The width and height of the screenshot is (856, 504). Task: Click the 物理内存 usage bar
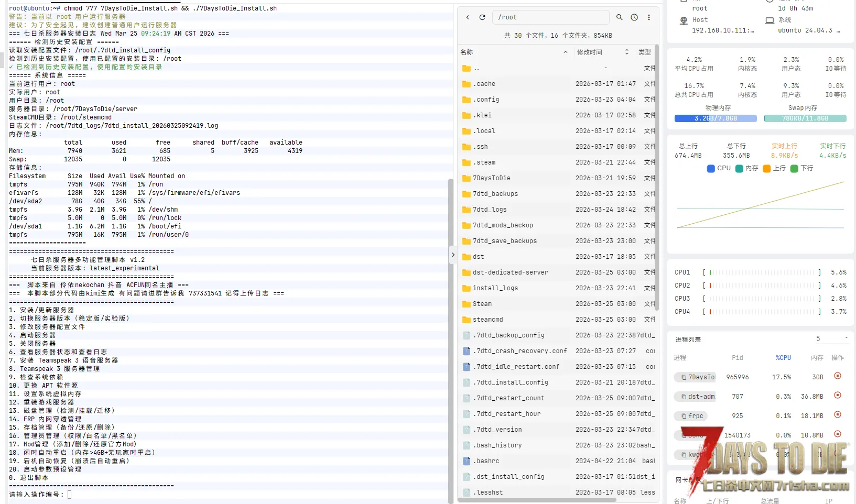coord(716,118)
